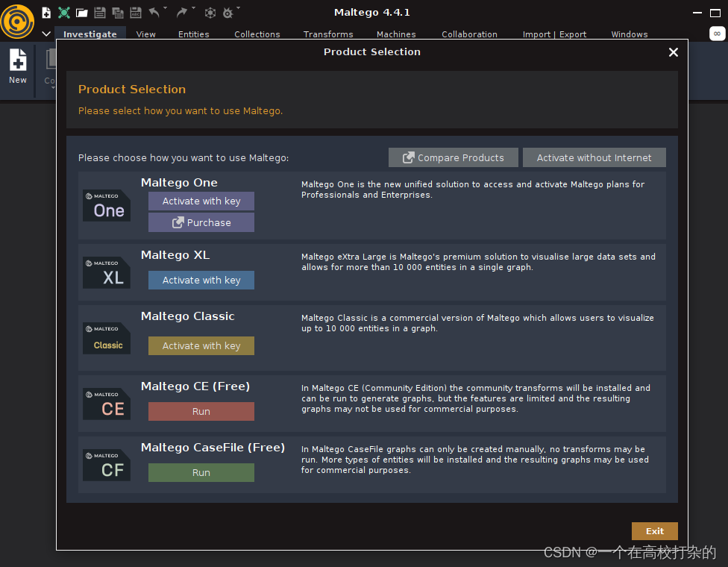The image size is (728, 567).
Task: Open the Windows tab
Action: pos(629,34)
